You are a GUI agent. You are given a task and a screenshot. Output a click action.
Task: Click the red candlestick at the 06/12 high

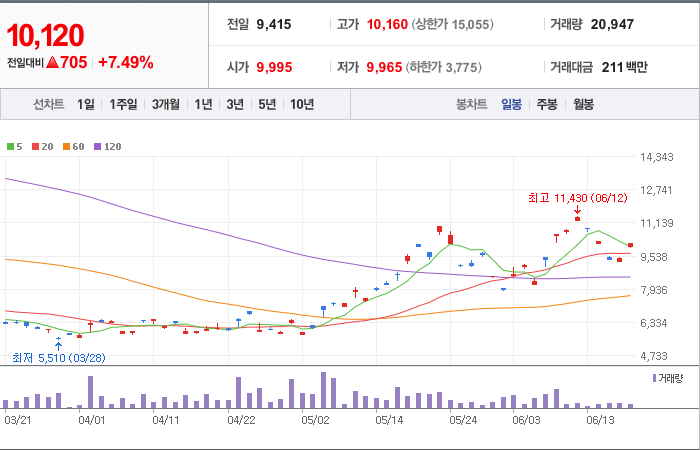pyautogui.click(x=577, y=219)
